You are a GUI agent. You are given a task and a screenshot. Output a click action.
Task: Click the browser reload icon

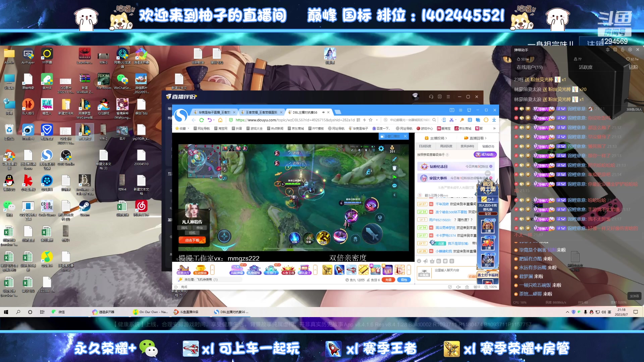202,120
